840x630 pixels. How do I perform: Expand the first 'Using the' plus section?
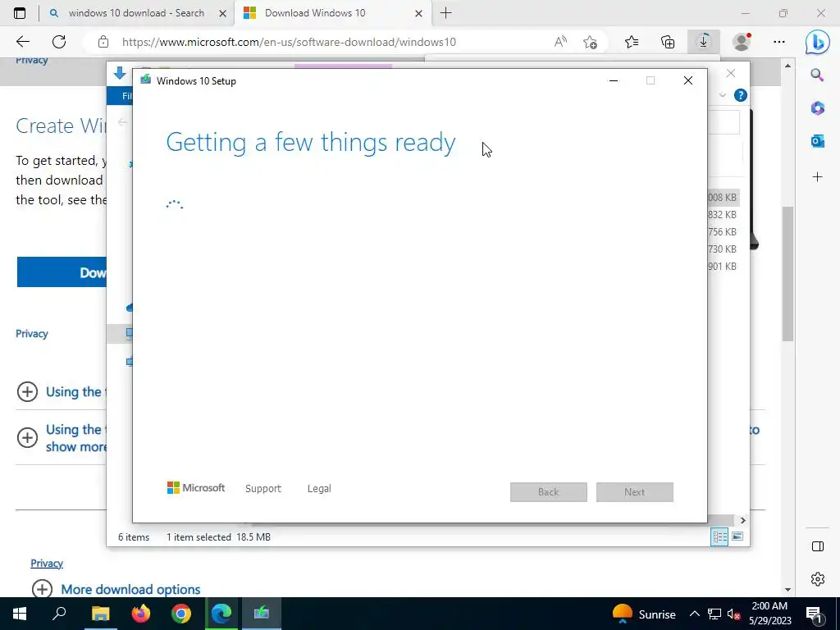(27, 391)
